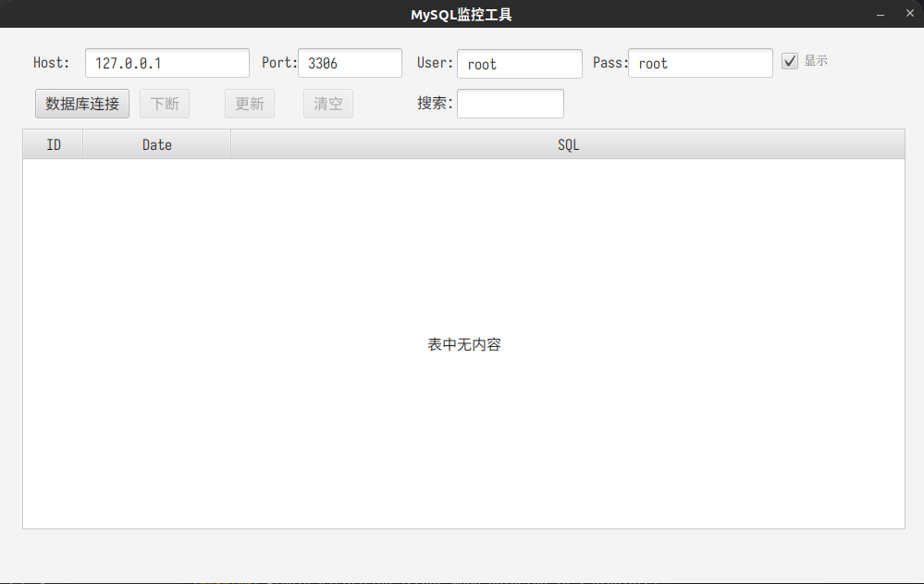
Task: Click the Host: label
Action: click(51, 63)
